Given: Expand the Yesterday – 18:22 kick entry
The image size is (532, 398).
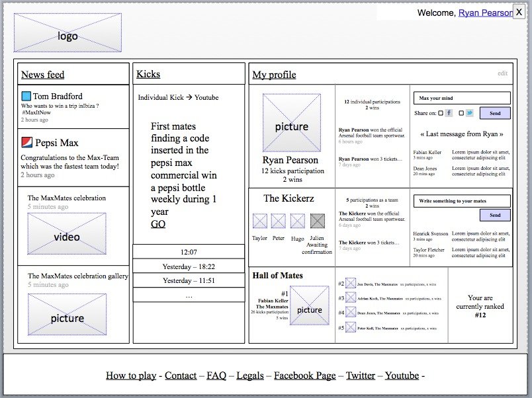Looking at the screenshot, I should [x=189, y=266].
